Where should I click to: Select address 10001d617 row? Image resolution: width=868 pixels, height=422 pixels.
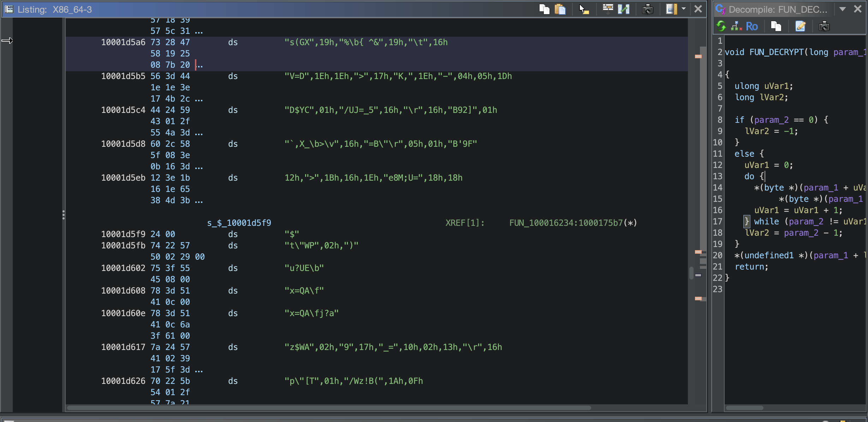coord(123,347)
